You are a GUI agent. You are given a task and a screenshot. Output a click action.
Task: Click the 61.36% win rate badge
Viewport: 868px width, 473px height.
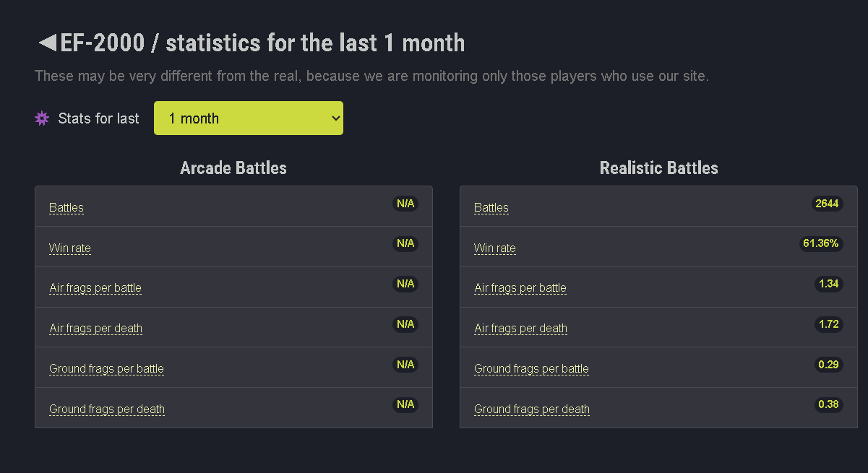tap(821, 243)
